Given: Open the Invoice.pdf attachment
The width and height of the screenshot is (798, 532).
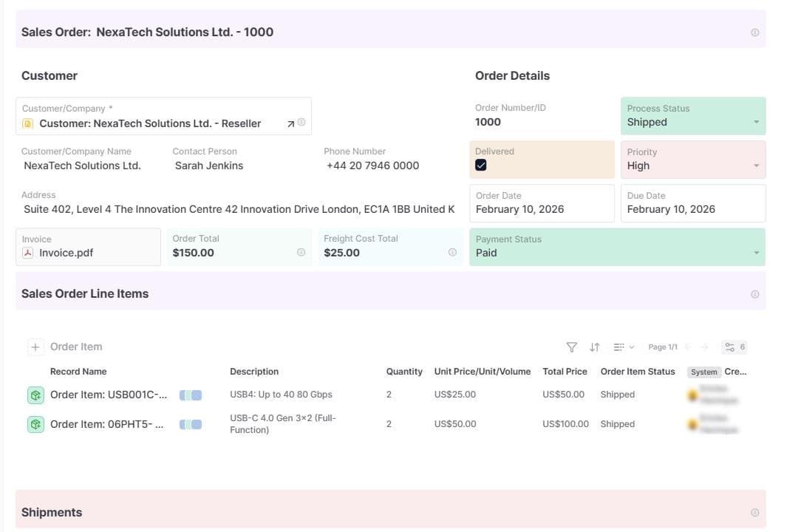Looking at the screenshot, I should pyautogui.click(x=66, y=253).
